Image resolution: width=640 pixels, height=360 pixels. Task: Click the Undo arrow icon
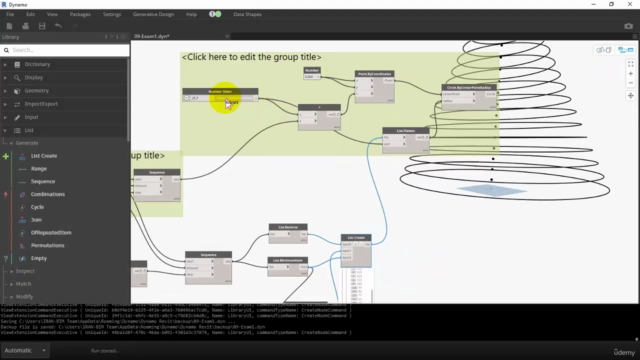coord(58,26)
